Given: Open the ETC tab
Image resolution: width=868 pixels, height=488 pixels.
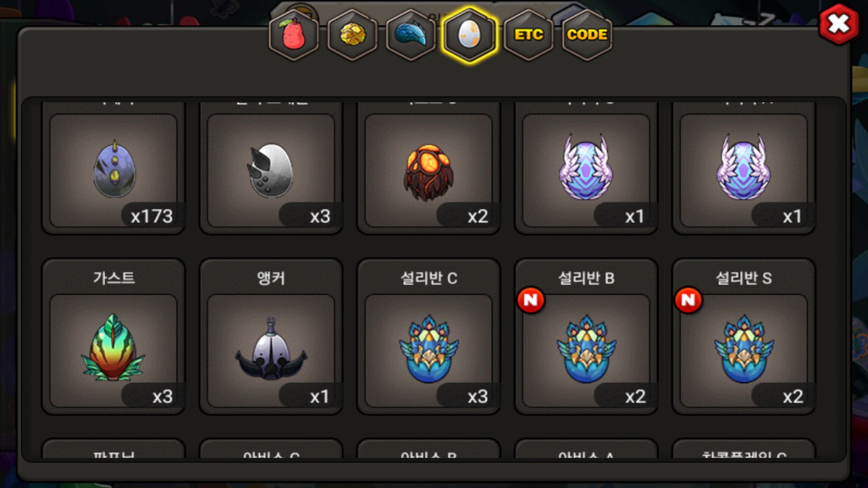Looking at the screenshot, I should [x=528, y=35].
